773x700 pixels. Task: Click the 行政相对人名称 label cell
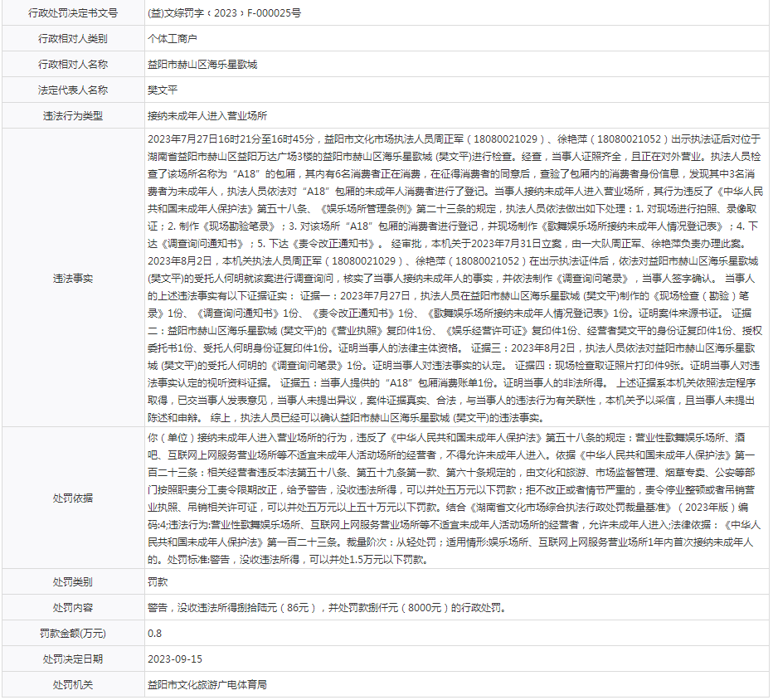(73, 65)
